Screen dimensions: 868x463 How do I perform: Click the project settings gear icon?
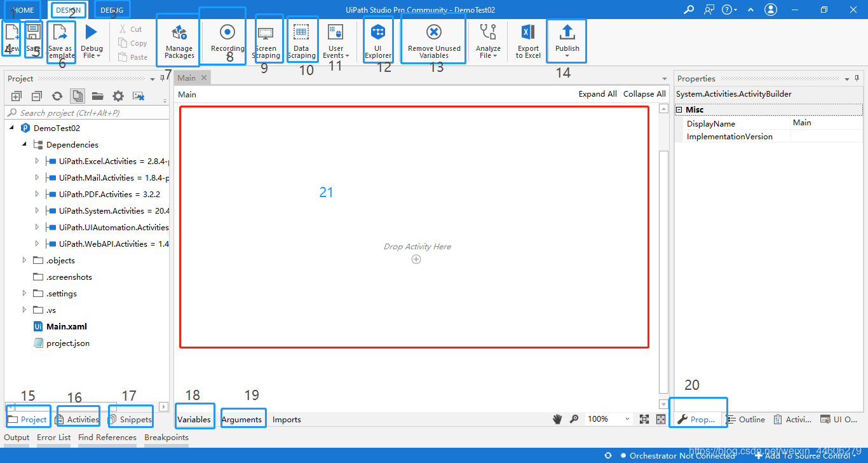pos(118,96)
